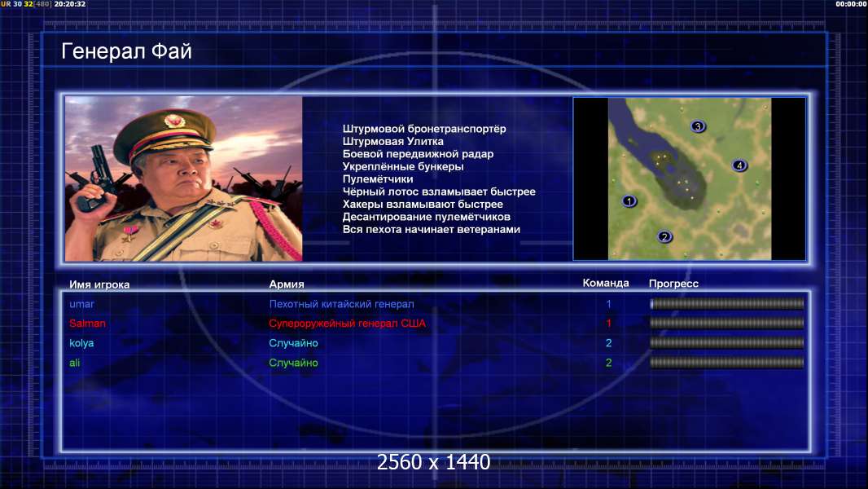This screenshot has width=868, height=489.
Task: Click 'Штурмовая Улитка' in ability list
Action: tap(393, 141)
